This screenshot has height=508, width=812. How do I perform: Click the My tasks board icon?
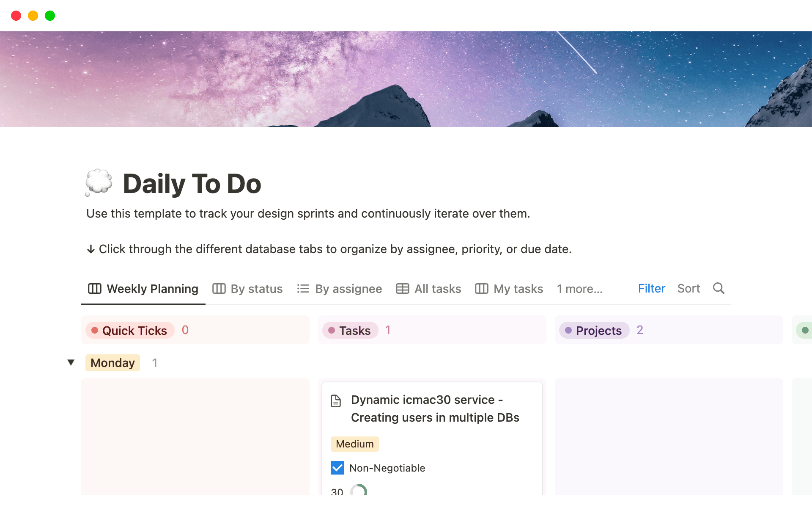click(481, 289)
